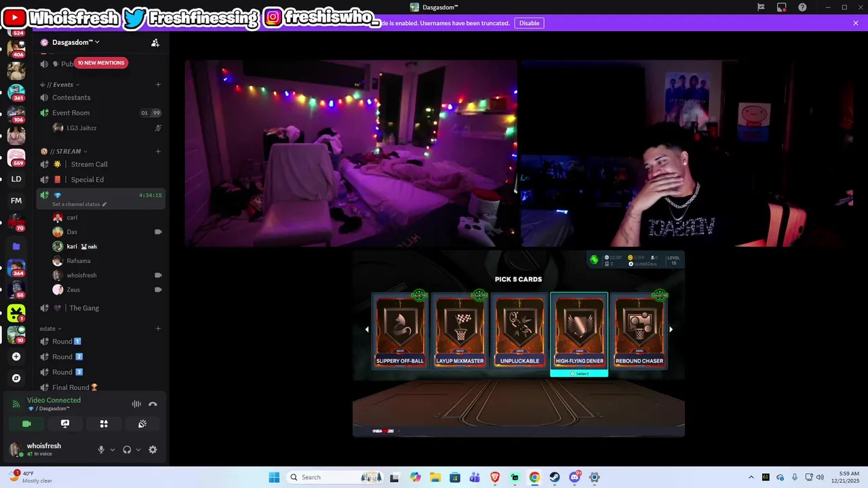The height and width of the screenshot is (488, 868).
Task: Open the LD server icon
Action: pos(16,179)
